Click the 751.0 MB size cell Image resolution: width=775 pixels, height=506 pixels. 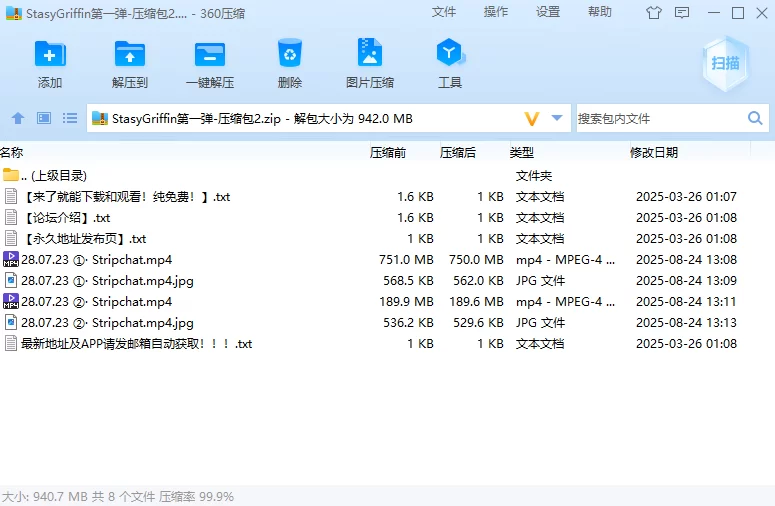pyautogui.click(x=406, y=260)
